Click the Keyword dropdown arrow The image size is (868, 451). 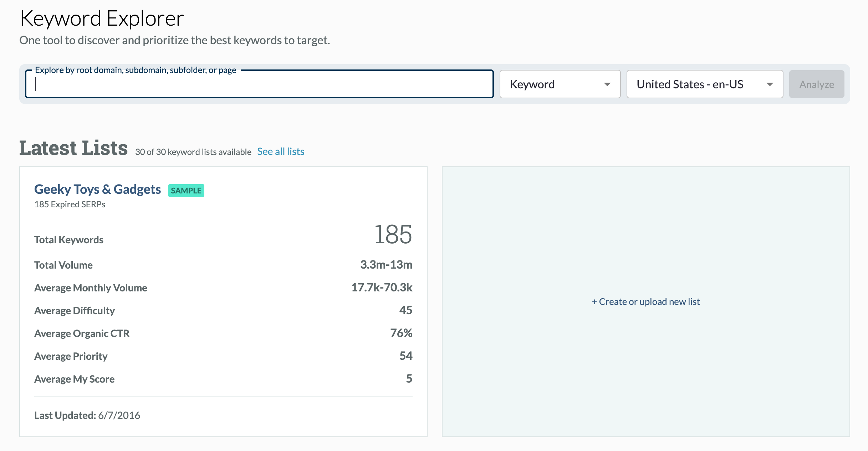point(607,84)
